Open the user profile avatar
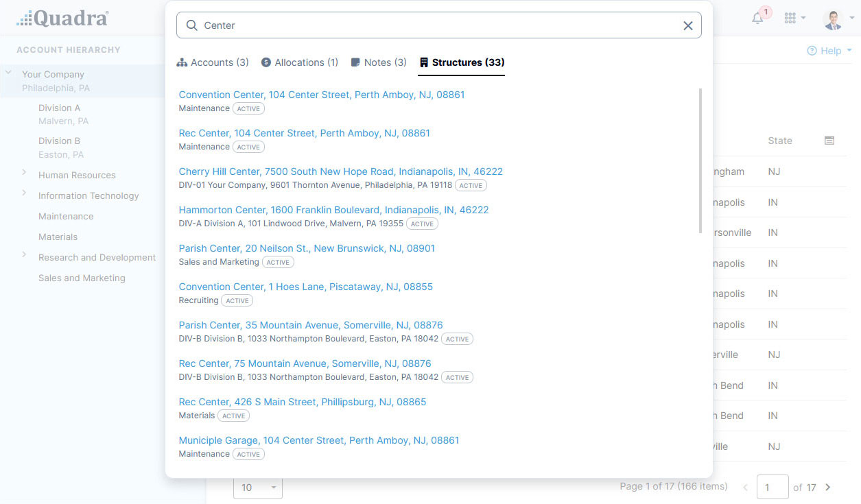The image size is (861, 504). (833, 19)
